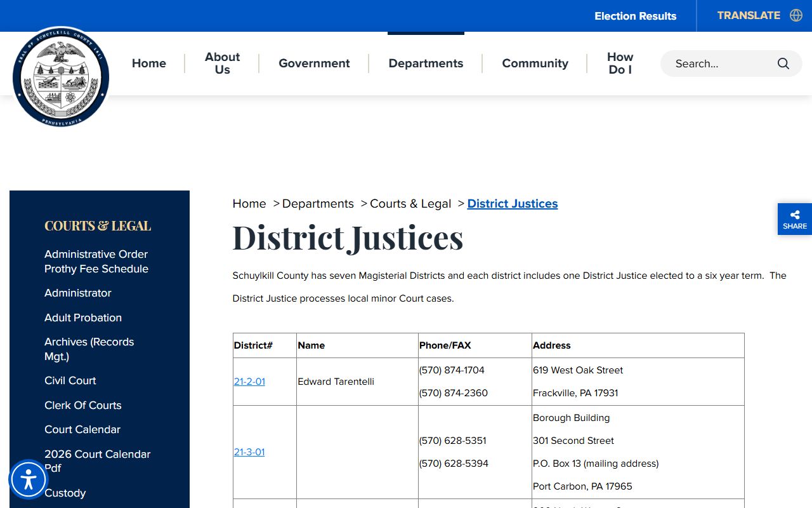Viewport: 812px width, 508px height.
Task: Open the Share side button
Action: pyautogui.click(x=795, y=219)
